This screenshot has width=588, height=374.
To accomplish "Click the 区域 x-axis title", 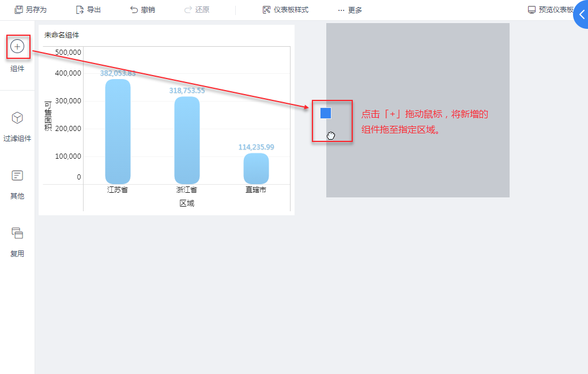I will (187, 204).
